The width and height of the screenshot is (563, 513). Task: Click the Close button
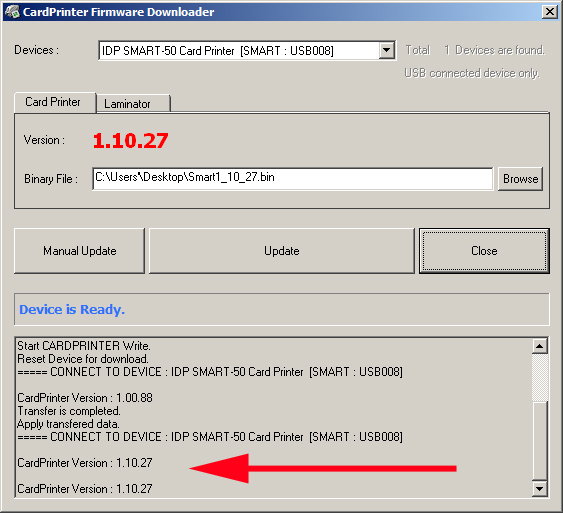484,251
